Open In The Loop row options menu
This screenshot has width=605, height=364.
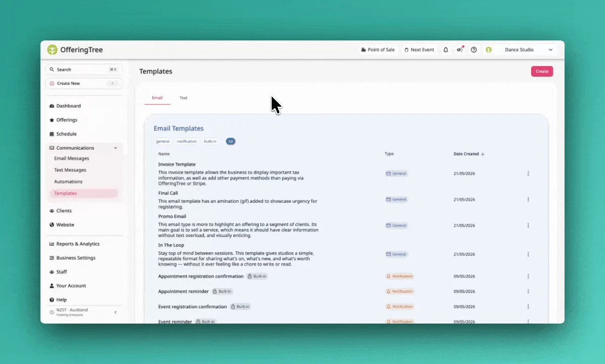point(528,254)
